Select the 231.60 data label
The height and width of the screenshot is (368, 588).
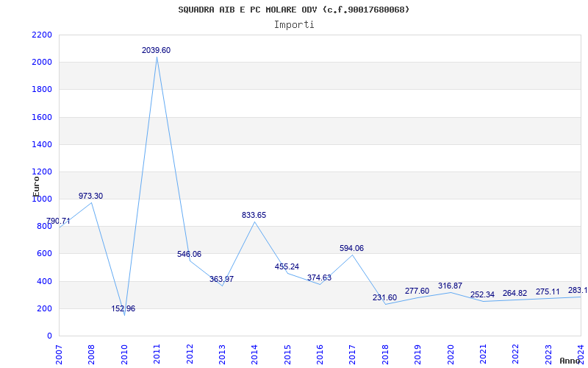(384, 298)
